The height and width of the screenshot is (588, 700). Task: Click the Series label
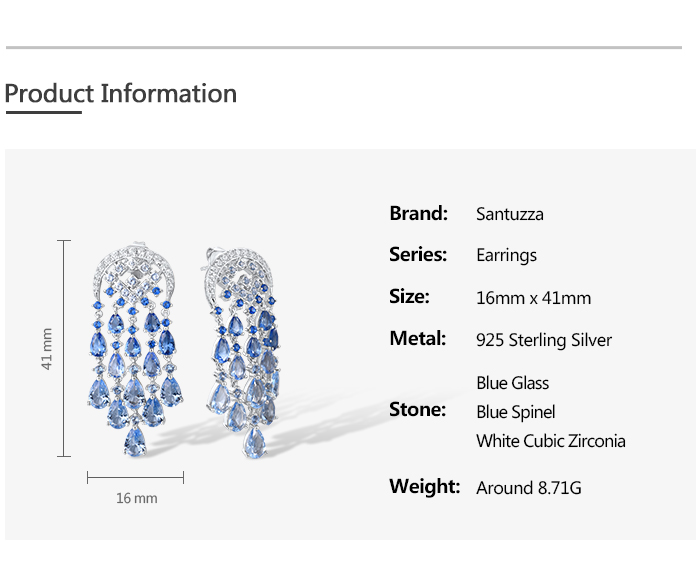point(418,255)
